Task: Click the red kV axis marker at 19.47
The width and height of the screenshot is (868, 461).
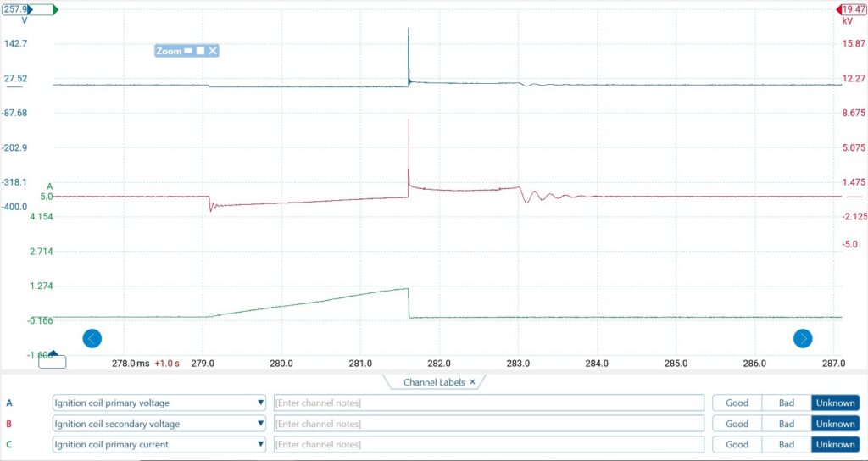Action: click(x=850, y=9)
